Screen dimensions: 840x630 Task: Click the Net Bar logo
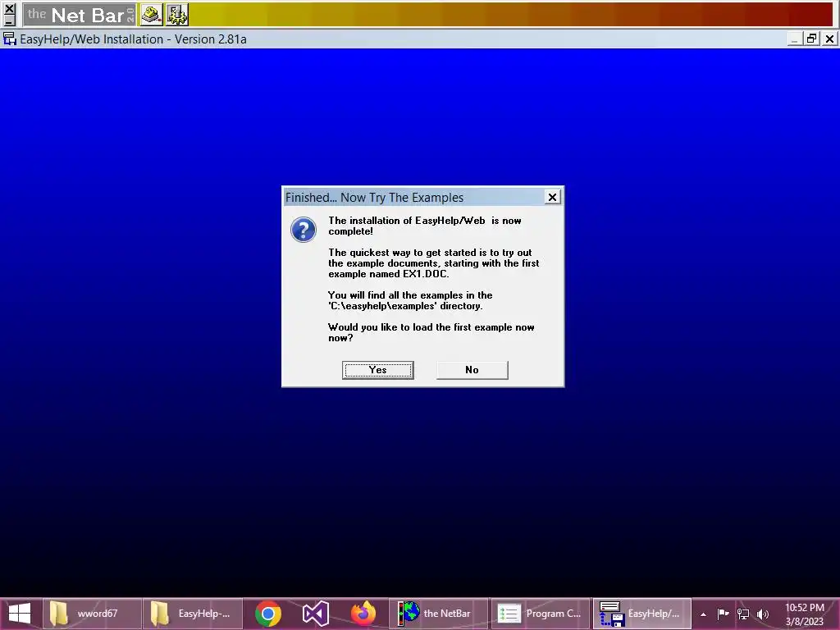coord(80,15)
